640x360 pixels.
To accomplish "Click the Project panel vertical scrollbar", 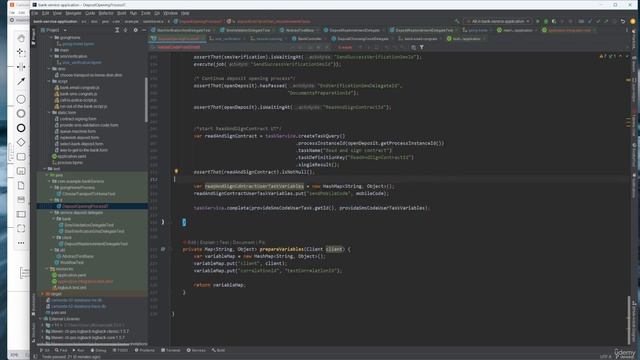I will [146, 99].
